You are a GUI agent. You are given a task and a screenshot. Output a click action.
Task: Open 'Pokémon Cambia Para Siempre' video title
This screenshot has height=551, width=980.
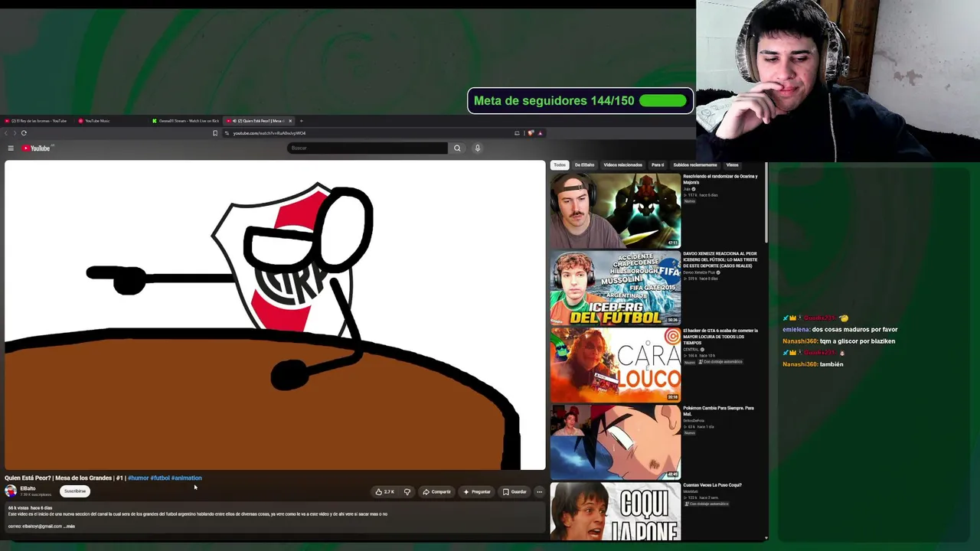coord(719,411)
